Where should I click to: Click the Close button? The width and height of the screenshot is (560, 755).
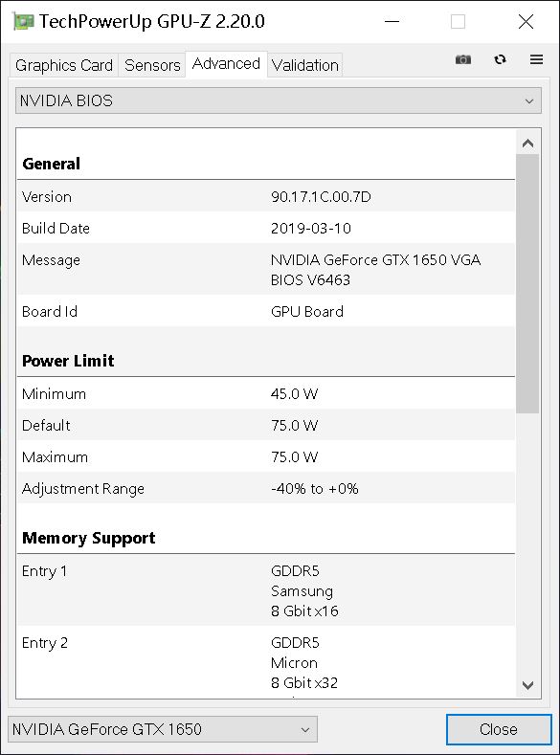click(x=499, y=729)
